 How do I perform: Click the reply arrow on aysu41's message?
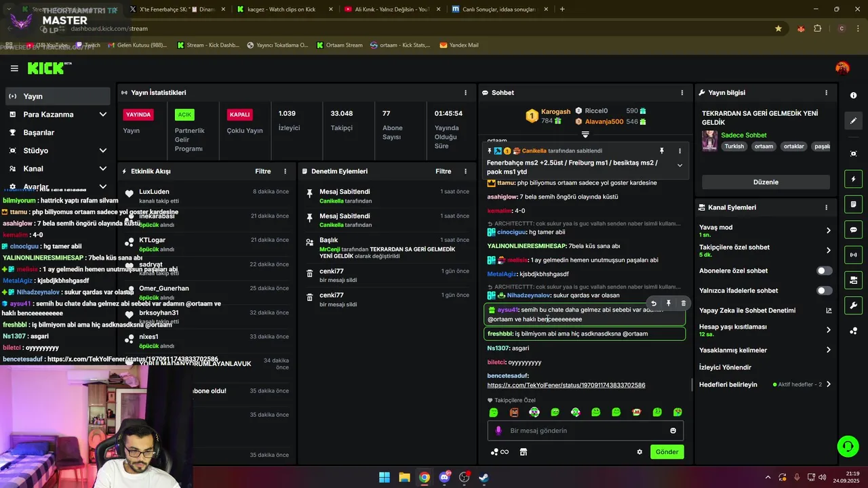coord(654,304)
